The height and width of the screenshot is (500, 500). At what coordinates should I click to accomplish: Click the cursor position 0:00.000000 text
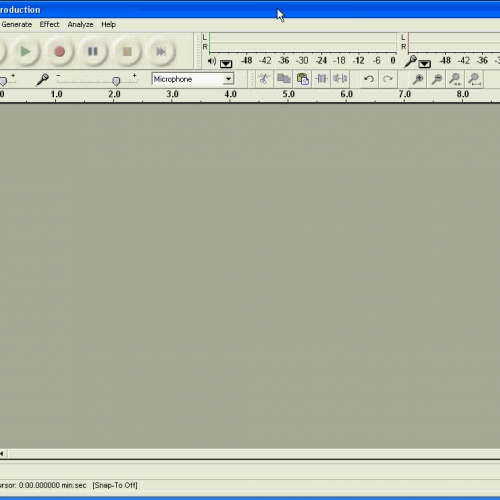tap(39, 485)
